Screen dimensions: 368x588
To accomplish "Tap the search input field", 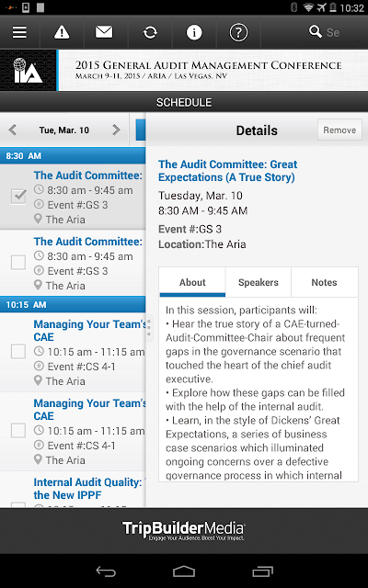I will tap(338, 33).
